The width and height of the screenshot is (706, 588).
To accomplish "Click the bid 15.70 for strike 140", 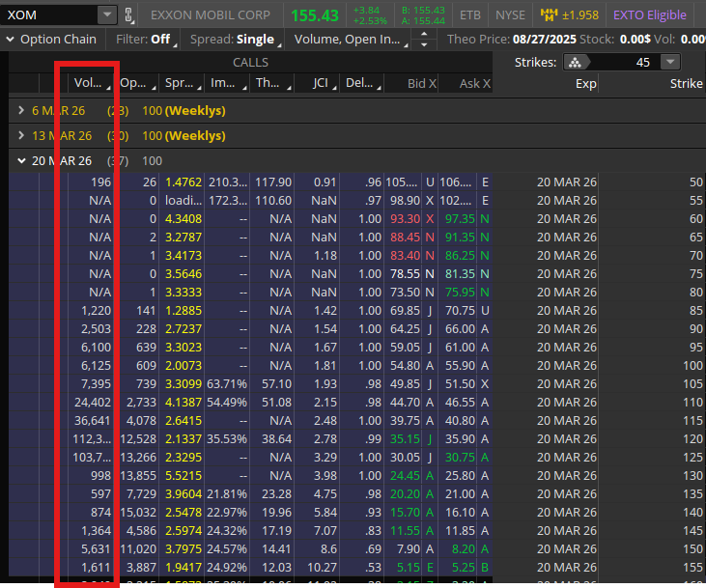I will click(405, 513).
